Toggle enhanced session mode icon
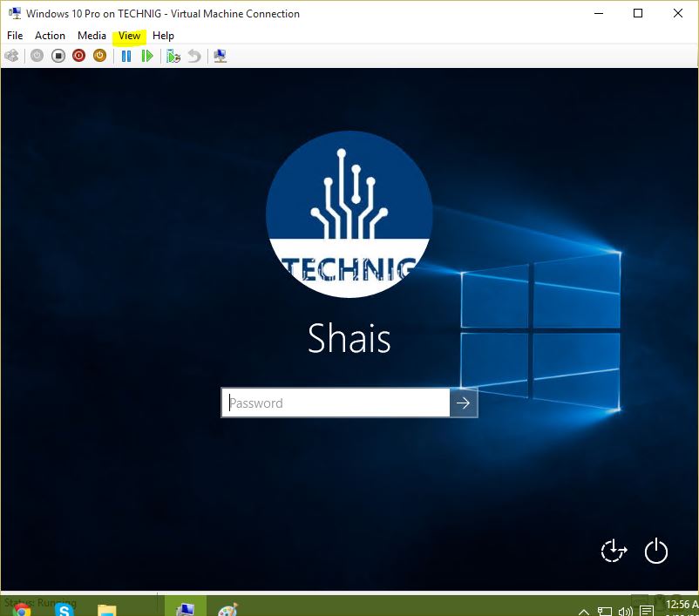The image size is (699, 616). pyautogui.click(x=221, y=56)
